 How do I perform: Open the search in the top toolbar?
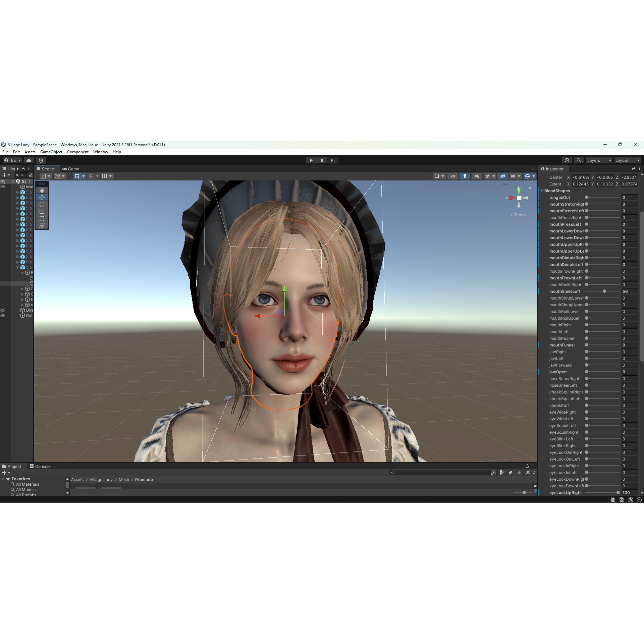point(579,160)
